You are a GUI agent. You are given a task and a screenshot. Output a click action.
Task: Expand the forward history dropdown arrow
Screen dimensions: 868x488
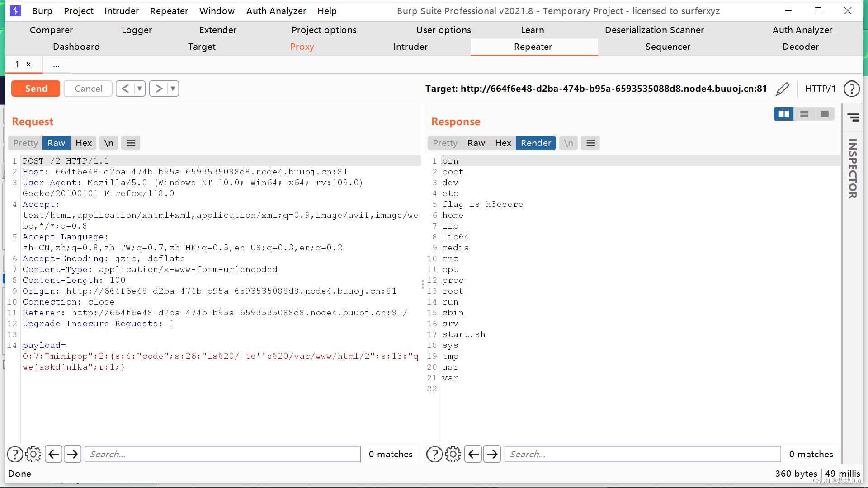click(x=173, y=89)
